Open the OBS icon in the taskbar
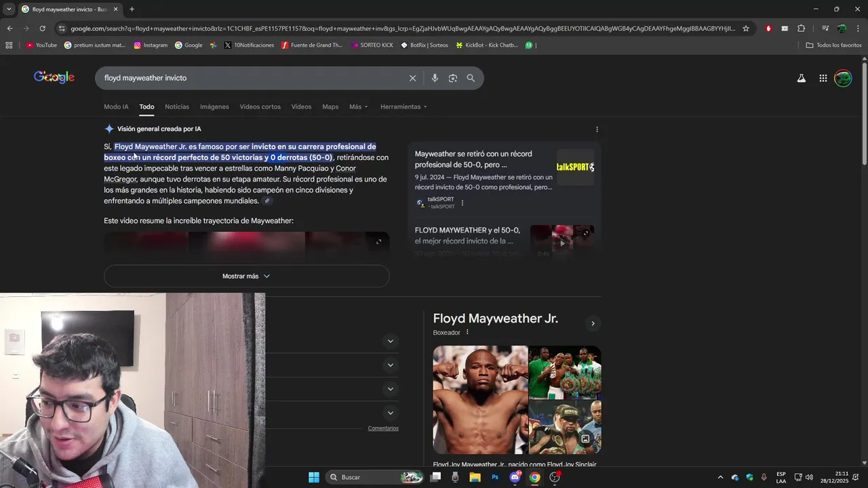 click(x=555, y=477)
